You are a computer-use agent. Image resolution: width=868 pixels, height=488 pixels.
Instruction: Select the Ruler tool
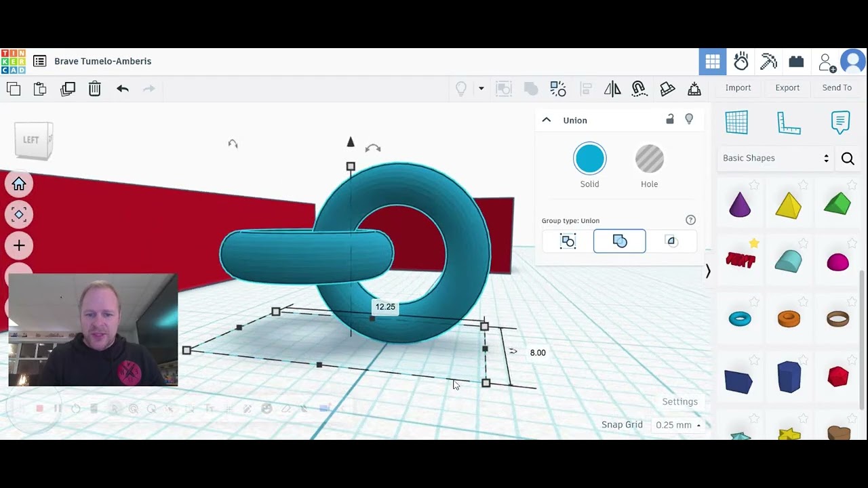tap(789, 123)
